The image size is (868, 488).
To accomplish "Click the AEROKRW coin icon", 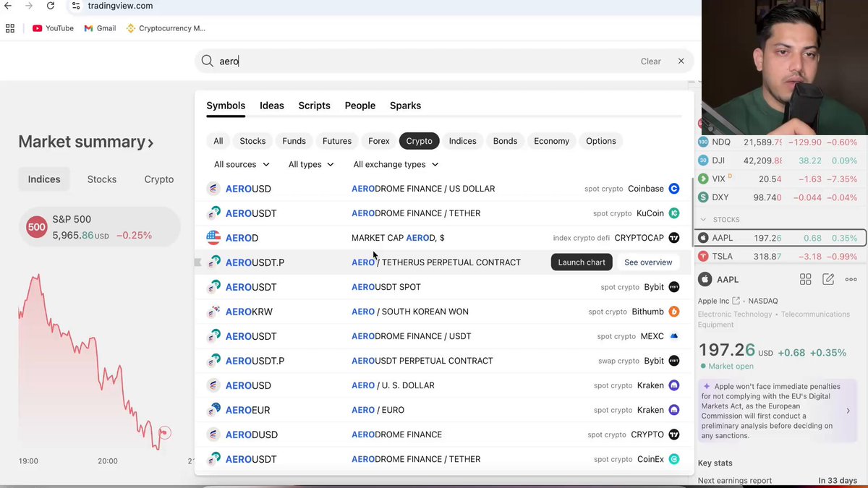I will (213, 312).
